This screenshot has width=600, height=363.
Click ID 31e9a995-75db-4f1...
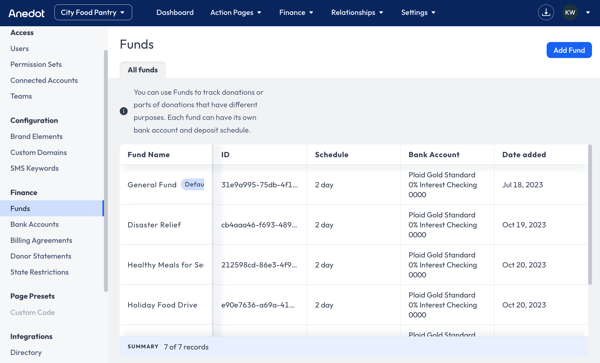[x=259, y=185]
